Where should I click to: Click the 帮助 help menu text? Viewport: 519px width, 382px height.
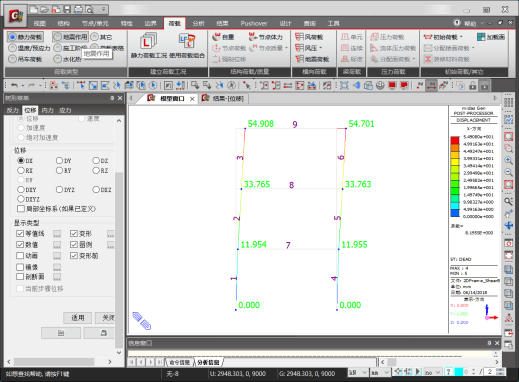(470, 23)
